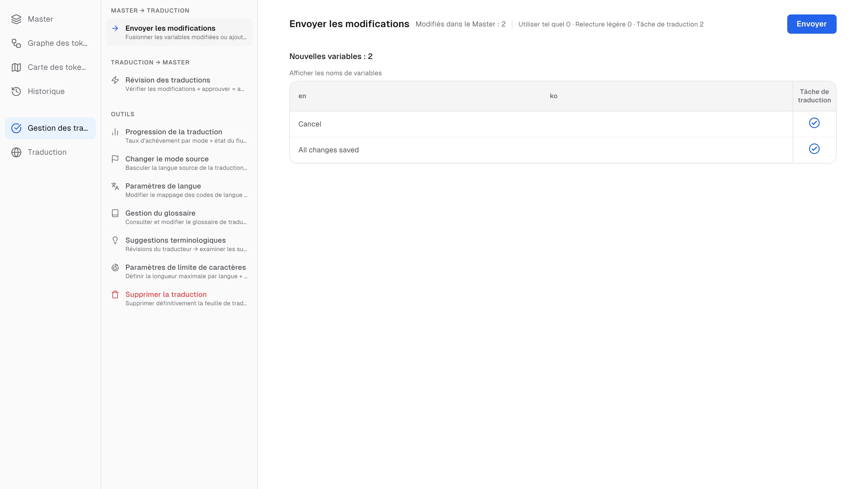The image size is (868, 489).
Task: Click the Carte des tokens map icon
Action: coord(16,67)
